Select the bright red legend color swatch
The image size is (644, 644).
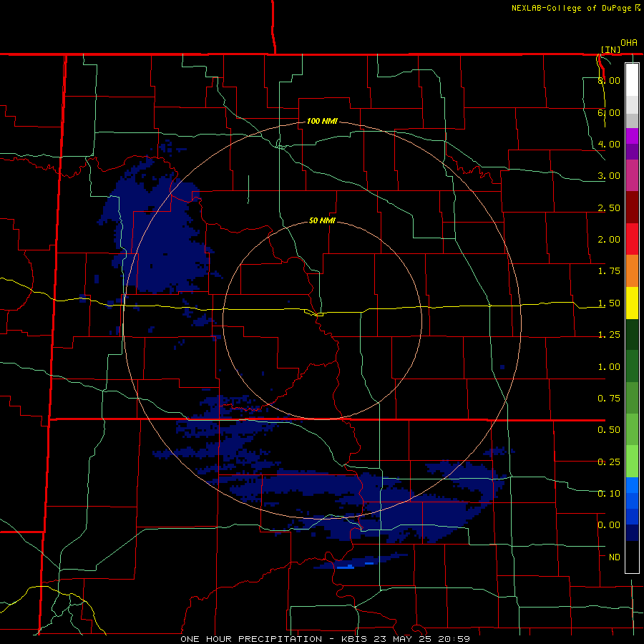(x=632, y=239)
